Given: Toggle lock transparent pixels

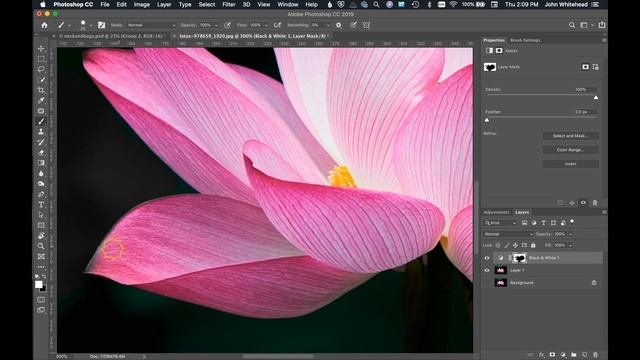Looking at the screenshot, I should tap(498, 245).
